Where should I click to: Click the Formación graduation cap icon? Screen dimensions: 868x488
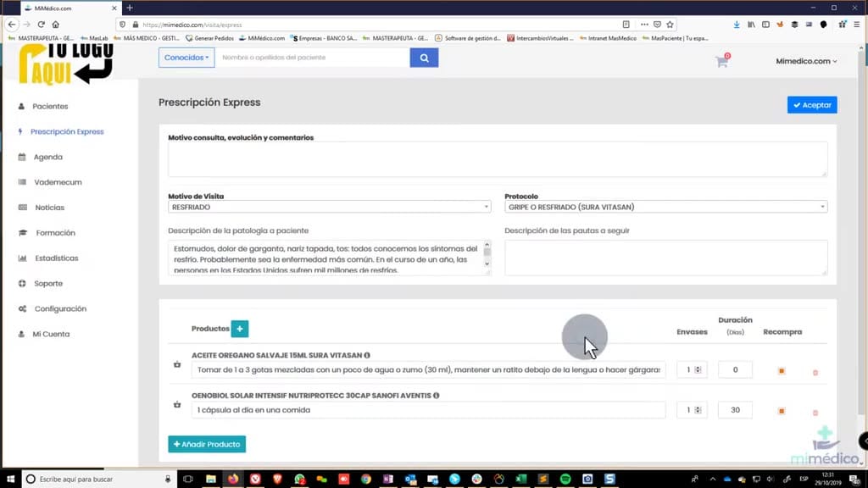(23, 233)
